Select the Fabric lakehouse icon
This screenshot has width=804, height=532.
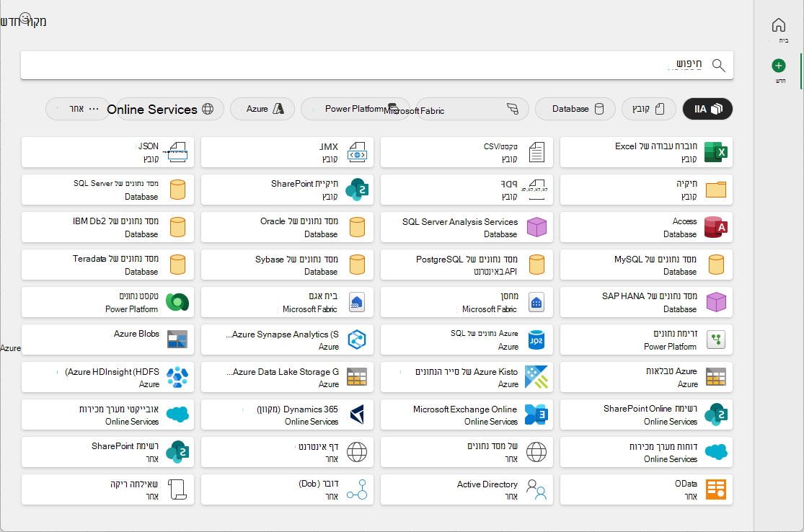[357, 302]
